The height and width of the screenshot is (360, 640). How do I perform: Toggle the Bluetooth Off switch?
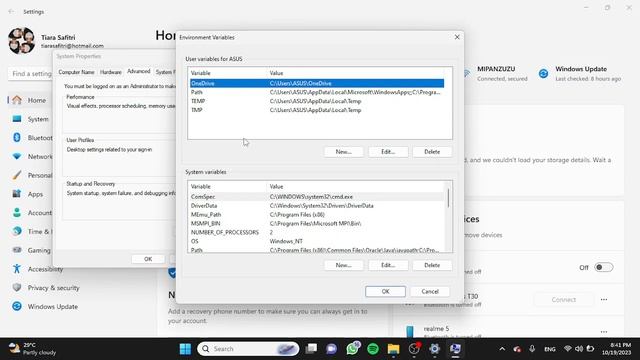603,267
